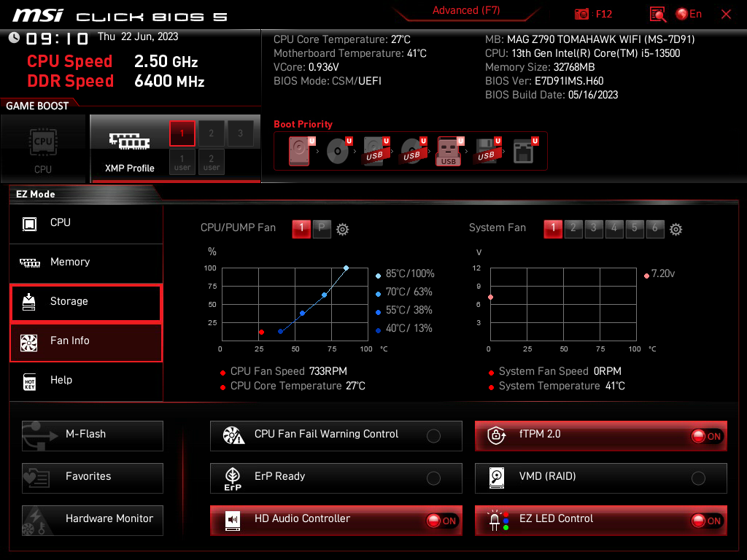This screenshot has height=560, width=747.
Task: Open the BIOS search magnifier icon
Action: (x=657, y=15)
